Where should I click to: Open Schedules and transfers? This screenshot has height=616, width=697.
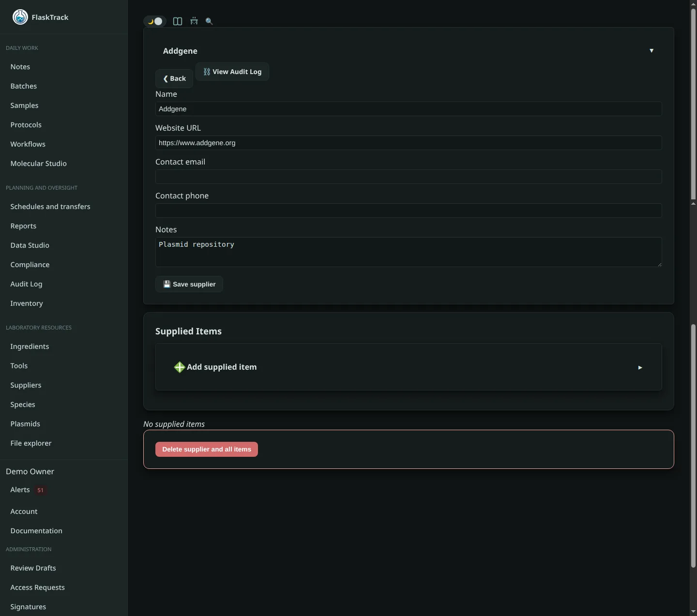[50, 207]
